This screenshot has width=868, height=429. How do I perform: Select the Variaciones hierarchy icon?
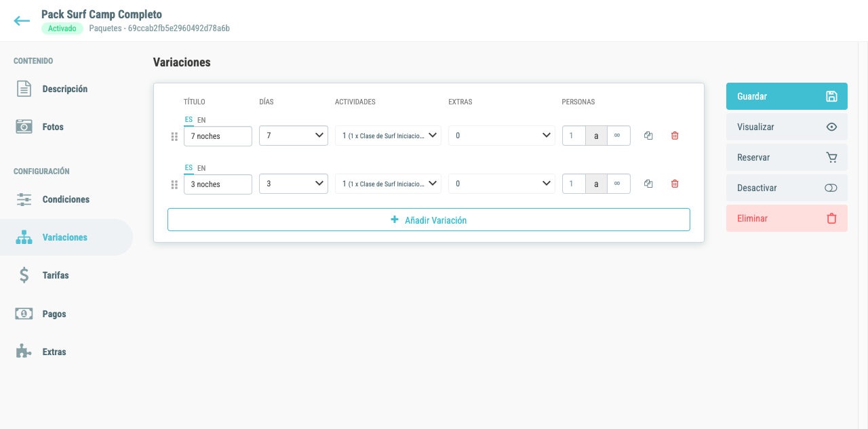click(x=24, y=237)
